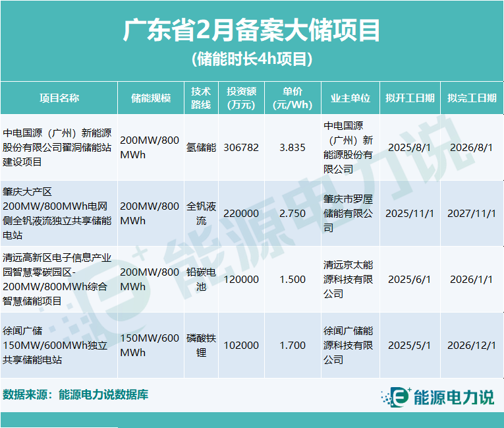Click the 数据来源：能源电力说数据库 text

(76, 395)
